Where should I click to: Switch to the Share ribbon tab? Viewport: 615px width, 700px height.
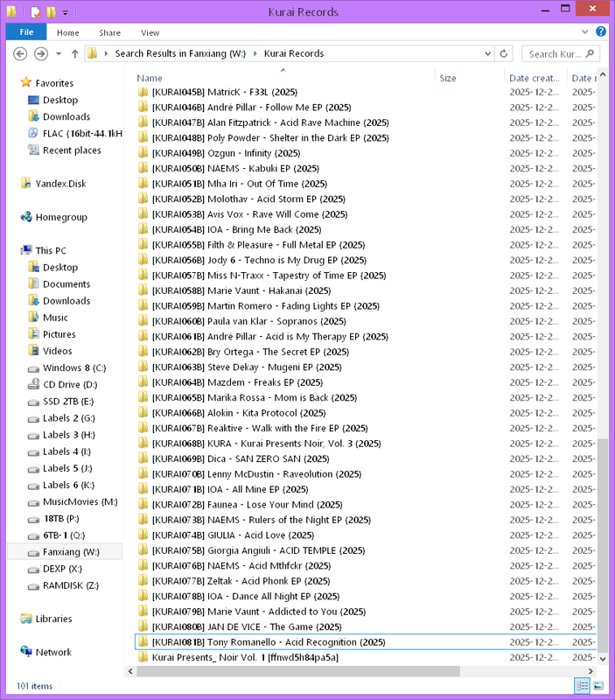point(109,32)
